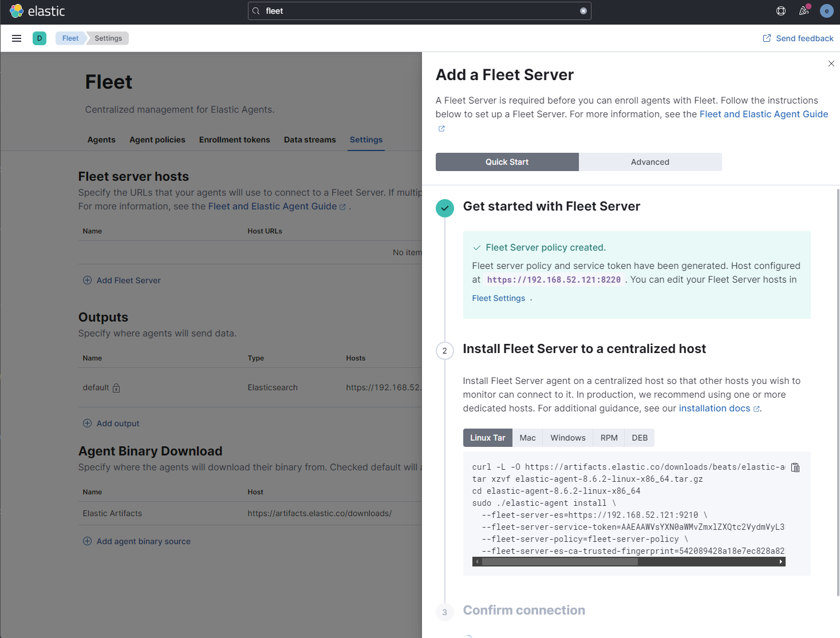This screenshot has height=638, width=840.
Task: Close the Add a Fleet Server flyout
Action: point(831,64)
